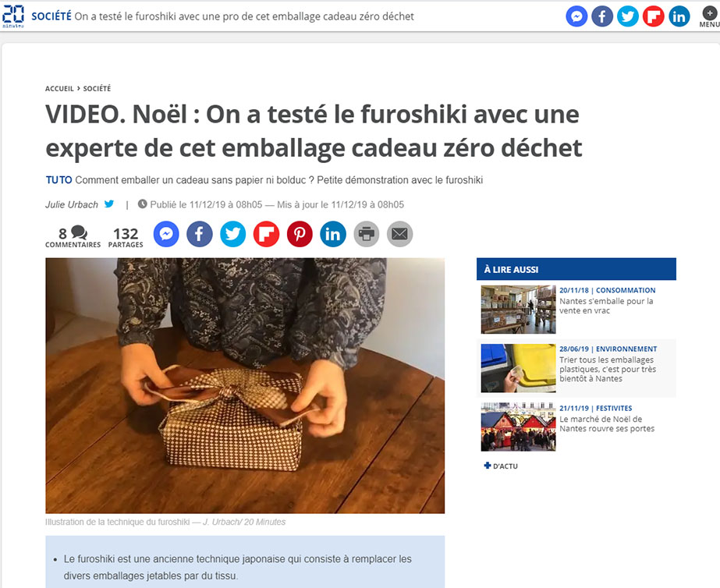Click the header Flipboard share icon
The width and height of the screenshot is (720, 588).
(x=653, y=16)
